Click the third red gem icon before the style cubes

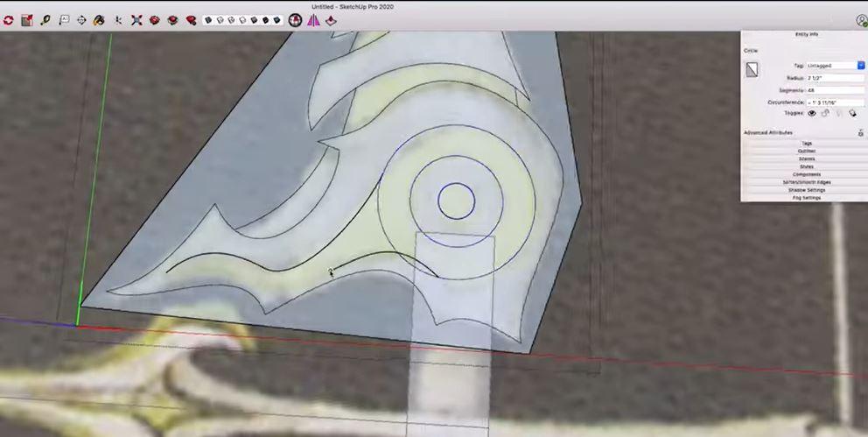click(191, 20)
